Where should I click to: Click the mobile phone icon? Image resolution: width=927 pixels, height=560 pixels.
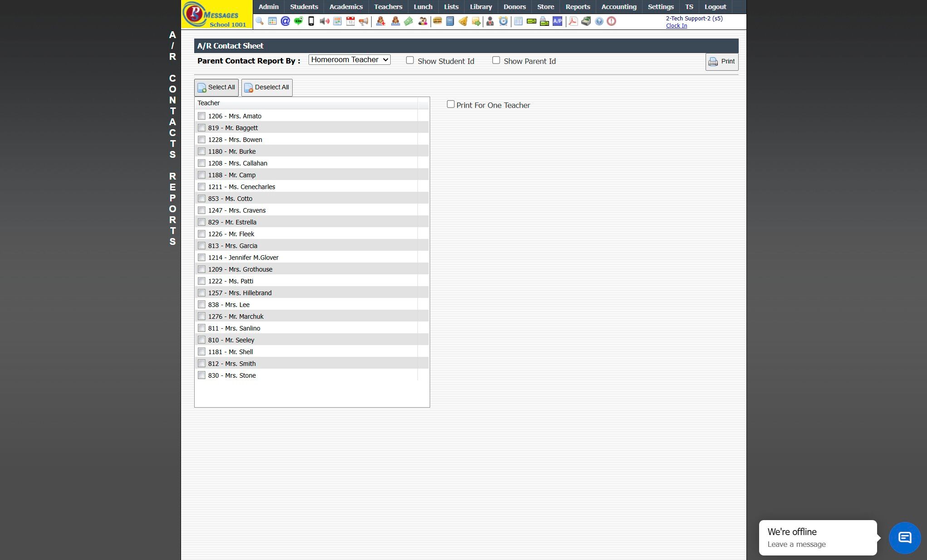(311, 21)
